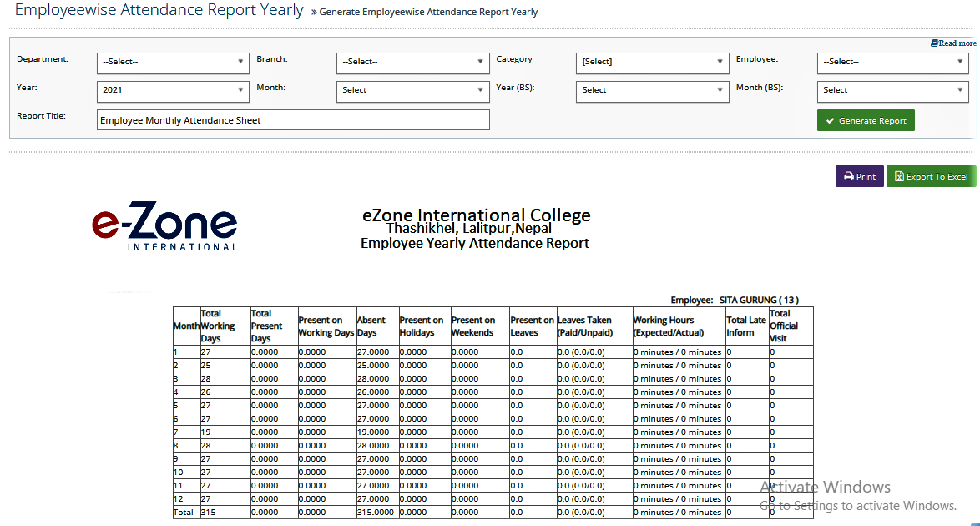Click the Leaves Taken (Paid/Unpaid) column header

594,326
